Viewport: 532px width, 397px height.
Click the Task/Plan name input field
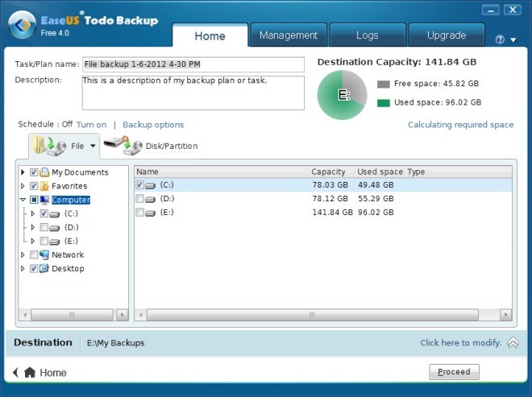click(193, 64)
